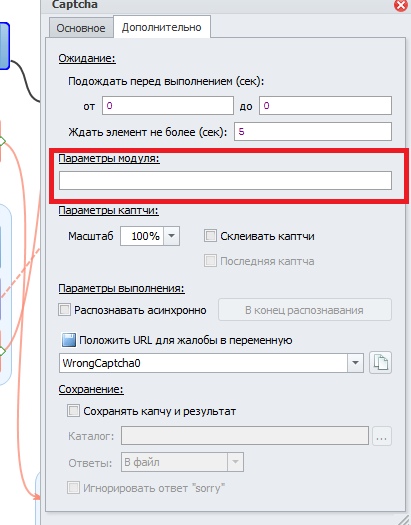This screenshot has height=525, width=411.
Task: Click the от wait seconds field
Action: (x=168, y=106)
